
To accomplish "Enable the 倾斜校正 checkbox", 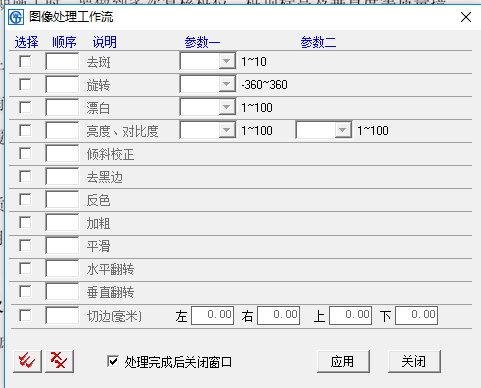I will pos(25,154).
